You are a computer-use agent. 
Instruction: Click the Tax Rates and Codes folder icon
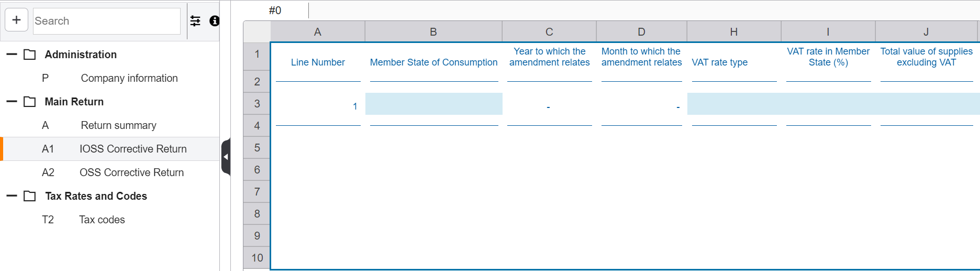coord(30,196)
